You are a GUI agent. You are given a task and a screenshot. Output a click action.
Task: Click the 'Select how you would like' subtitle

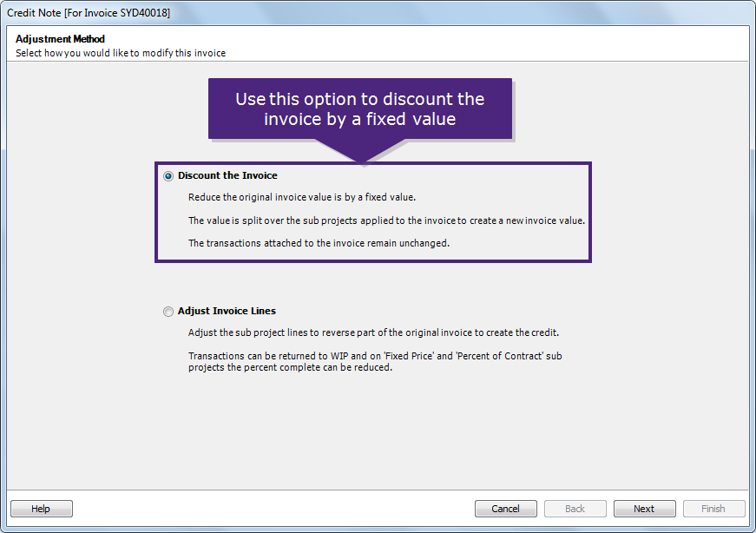tap(121, 53)
